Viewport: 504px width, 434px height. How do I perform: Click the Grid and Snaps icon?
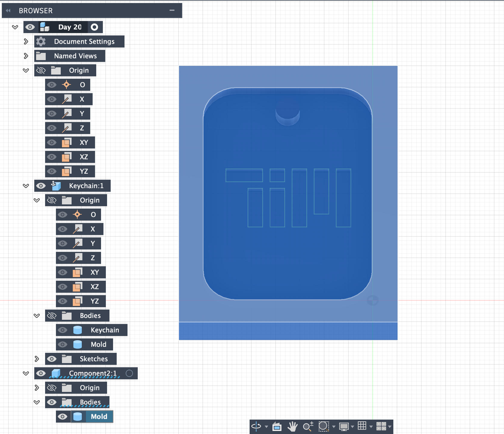pos(362,426)
